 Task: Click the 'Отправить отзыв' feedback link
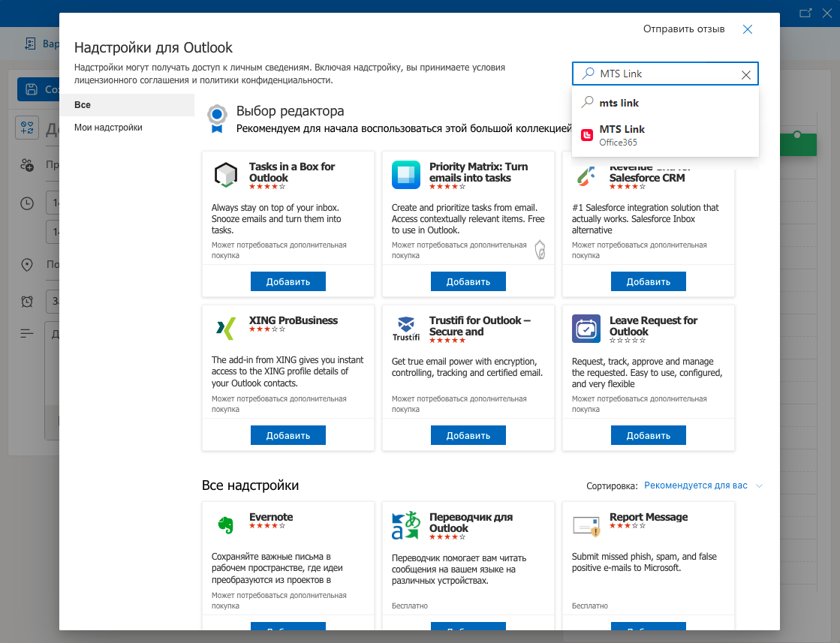[684, 29]
